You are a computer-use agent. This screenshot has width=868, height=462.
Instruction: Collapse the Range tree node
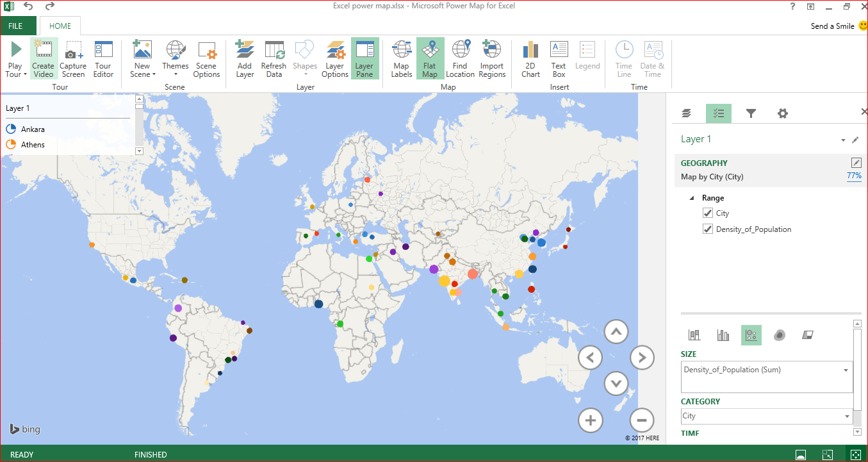[691, 199]
